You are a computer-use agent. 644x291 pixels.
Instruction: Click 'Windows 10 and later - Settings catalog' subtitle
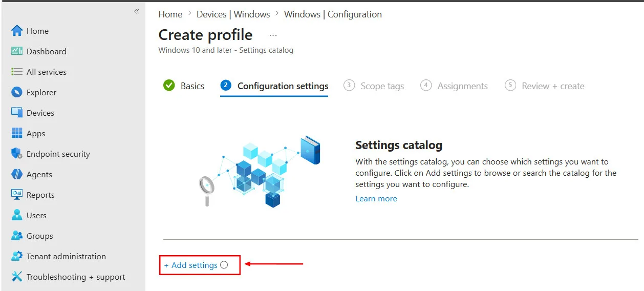(x=226, y=50)
